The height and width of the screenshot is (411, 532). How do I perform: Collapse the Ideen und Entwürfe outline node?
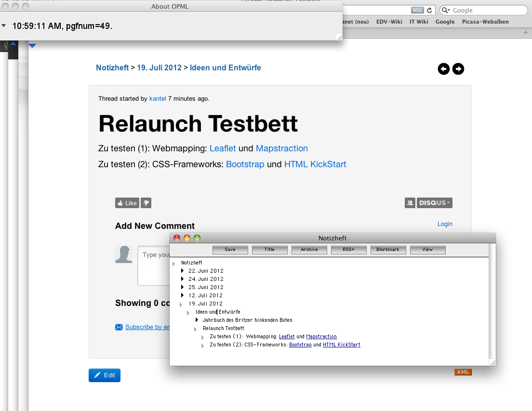point(188,312)
